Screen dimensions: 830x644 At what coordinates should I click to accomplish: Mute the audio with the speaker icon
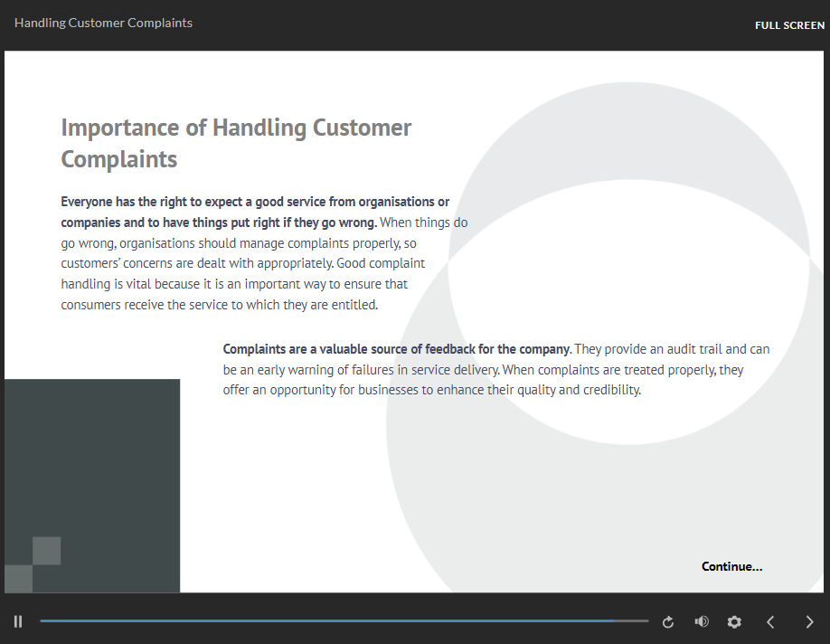coord(702,621)
